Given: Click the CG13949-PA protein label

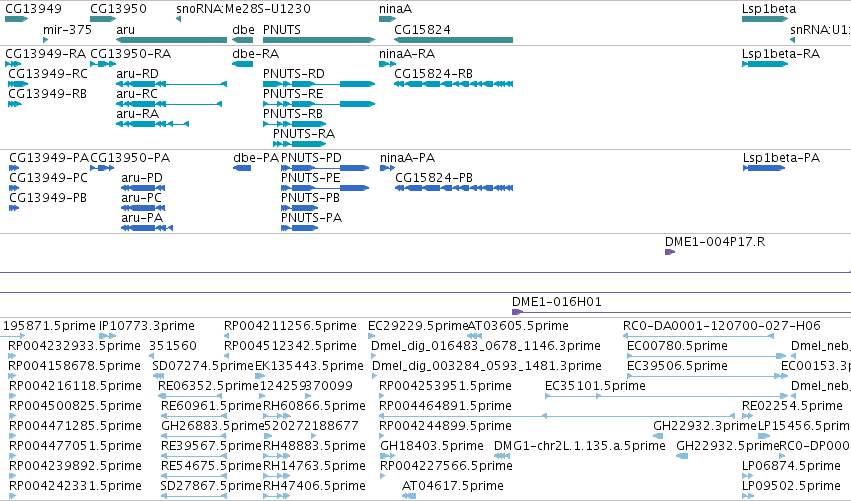Looking at the screenshot, I should coord(49,157).
